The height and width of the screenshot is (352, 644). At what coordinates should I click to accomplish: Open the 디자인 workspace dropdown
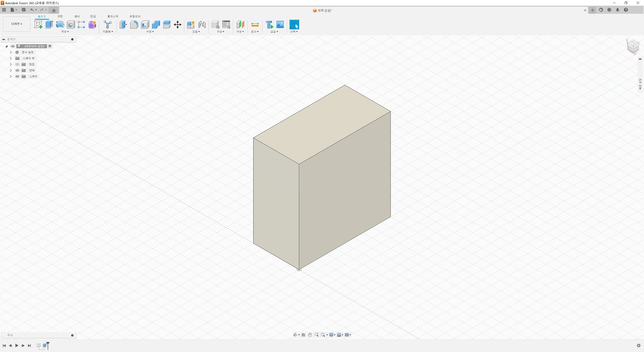point(17,24)
